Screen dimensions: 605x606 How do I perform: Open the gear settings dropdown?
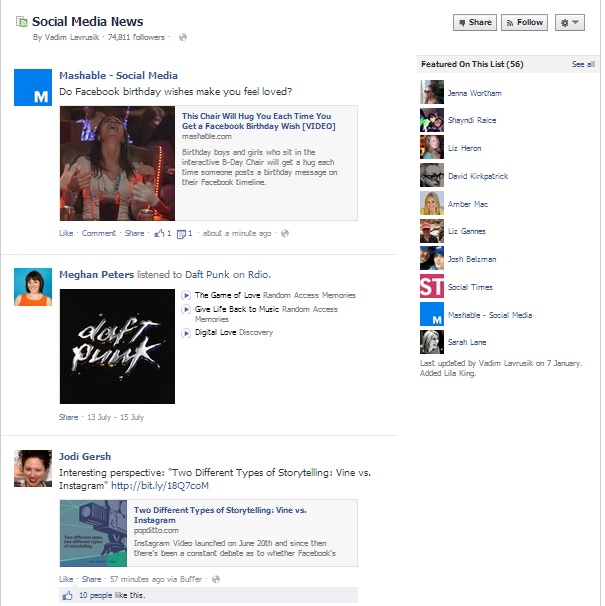pyautogui.click(x=570, y=22)
